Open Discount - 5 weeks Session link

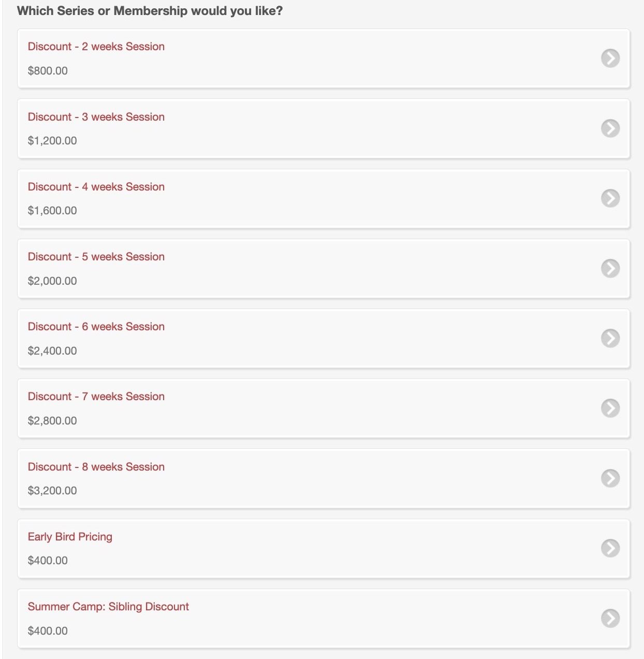96,257
